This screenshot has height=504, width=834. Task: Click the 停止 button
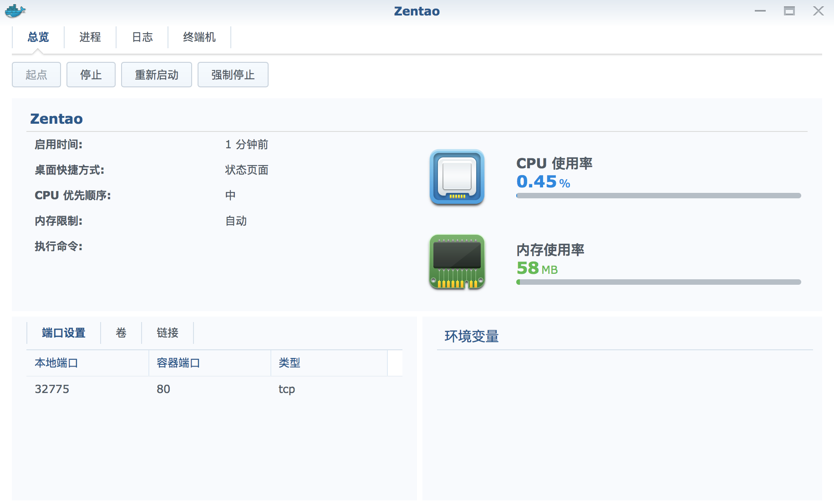tap(91, 75)
